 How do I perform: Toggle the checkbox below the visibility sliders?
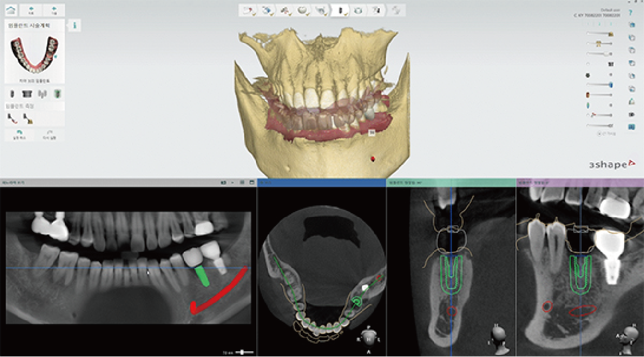tap(599, 134)
